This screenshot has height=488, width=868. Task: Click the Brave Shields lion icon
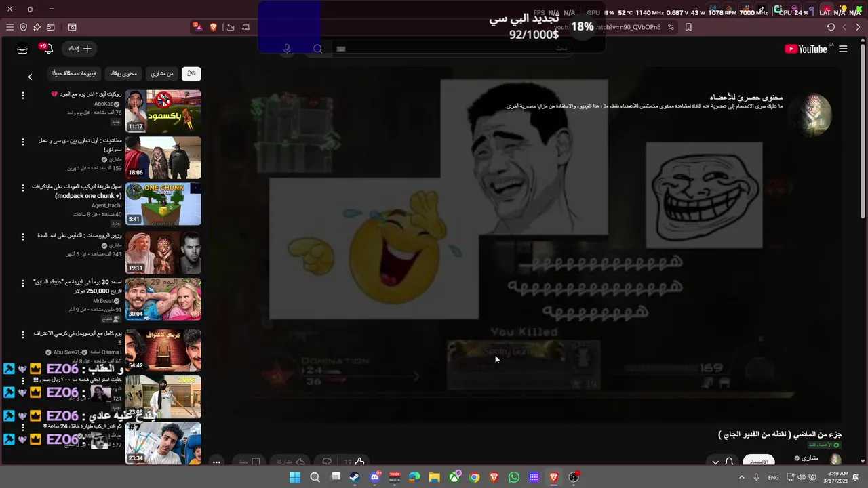tap(214, 27)
